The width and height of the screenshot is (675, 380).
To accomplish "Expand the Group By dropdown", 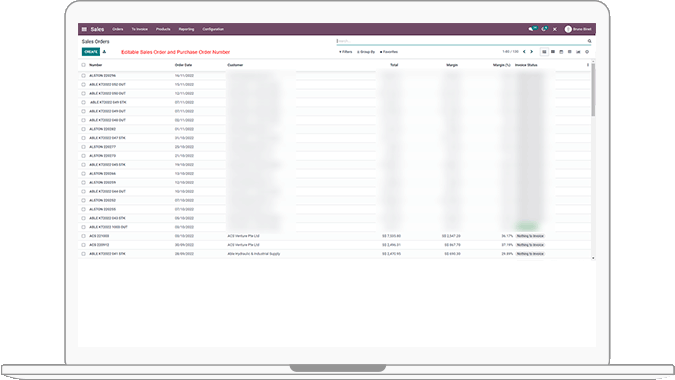I will 366,52.
